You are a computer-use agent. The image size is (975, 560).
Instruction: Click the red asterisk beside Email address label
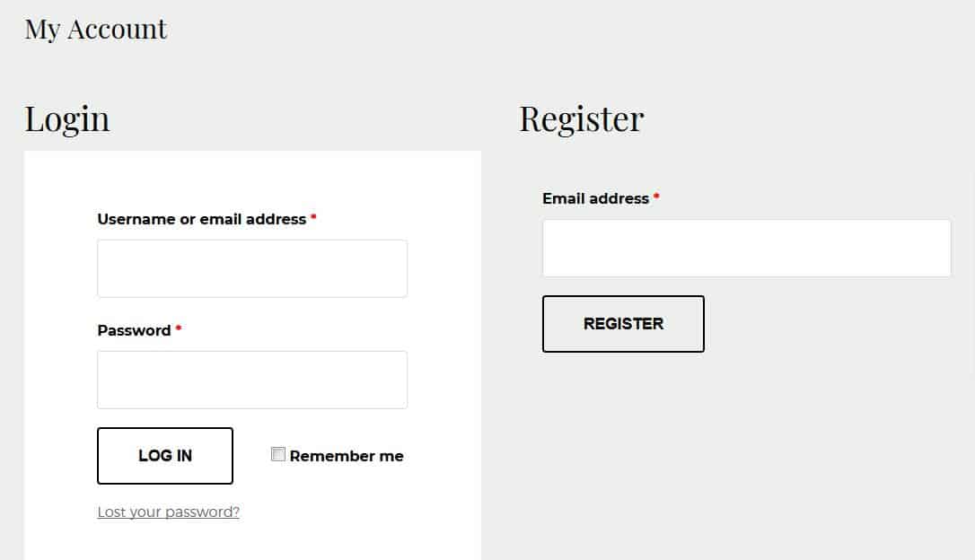(x=656, y=197)
